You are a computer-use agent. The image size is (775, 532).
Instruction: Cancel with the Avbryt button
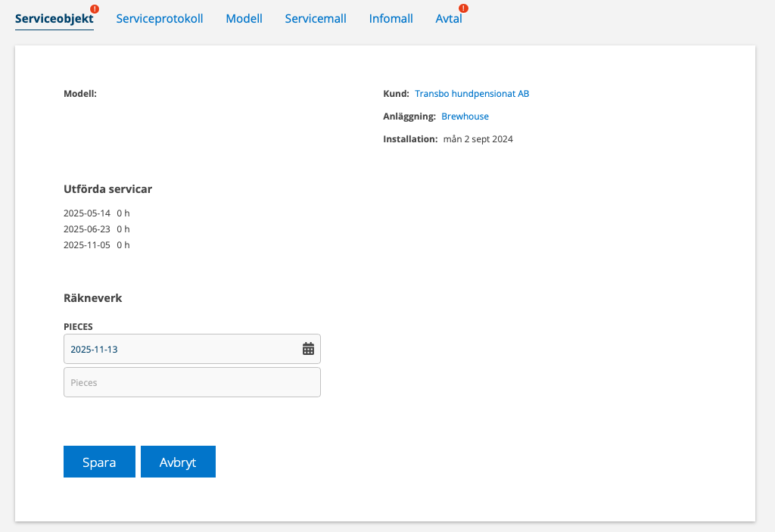pyautogui.click(x=178, y=462)
